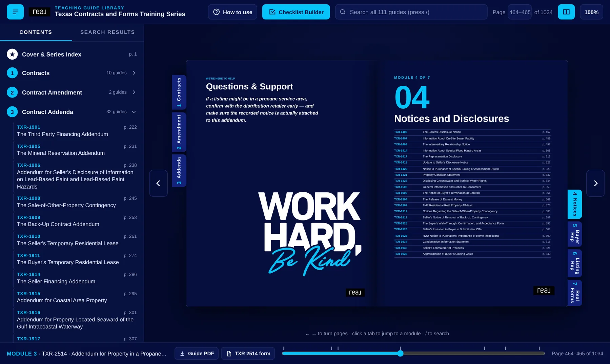Click the search all 111 guides field

411,12
